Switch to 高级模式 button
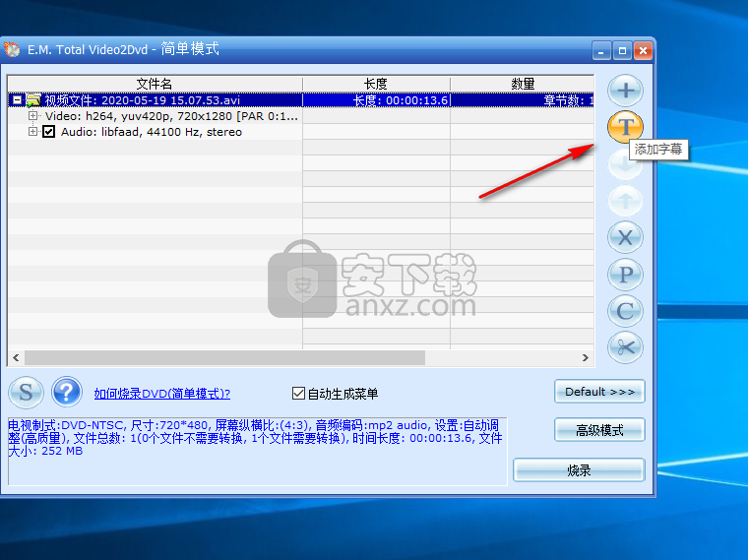 (x=599, y=430)
